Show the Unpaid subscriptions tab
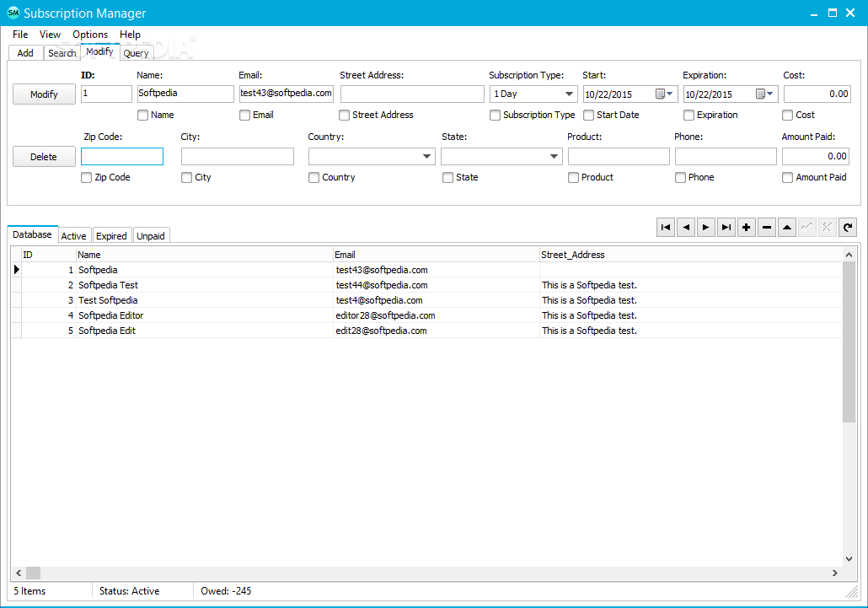The height and width of the screenshot is (608, 868). click(x=151, y=236)
